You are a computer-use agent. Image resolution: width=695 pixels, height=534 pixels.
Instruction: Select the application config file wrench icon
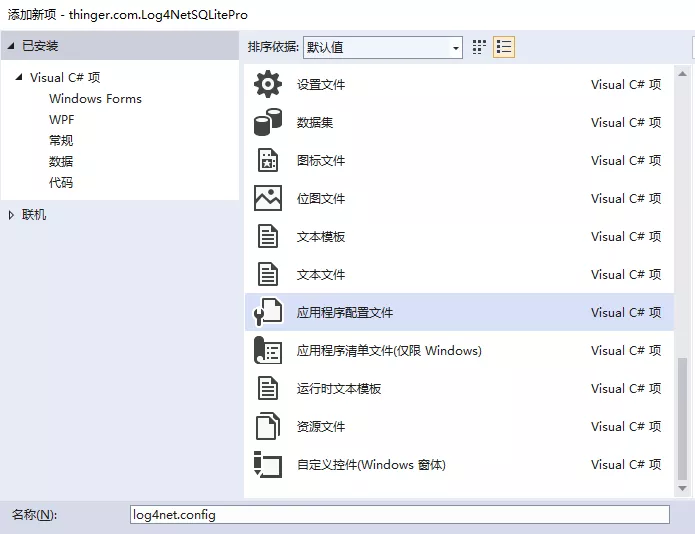tap(268, 313)
